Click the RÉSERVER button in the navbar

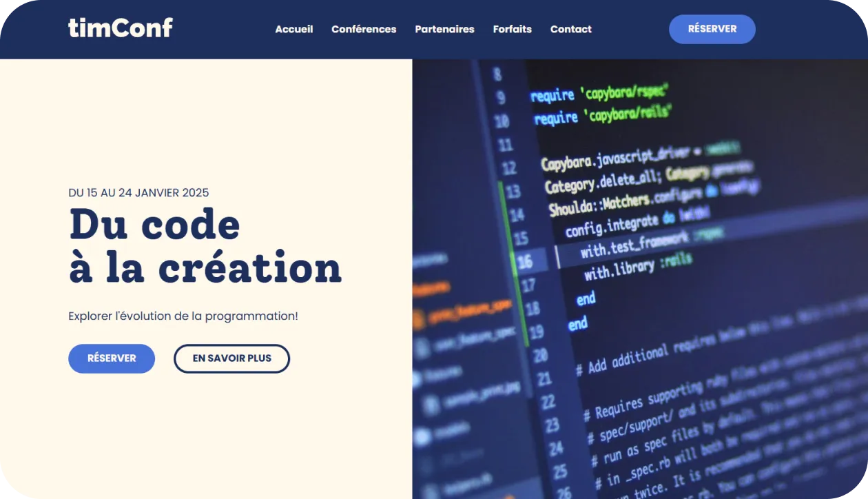(712, 29)
